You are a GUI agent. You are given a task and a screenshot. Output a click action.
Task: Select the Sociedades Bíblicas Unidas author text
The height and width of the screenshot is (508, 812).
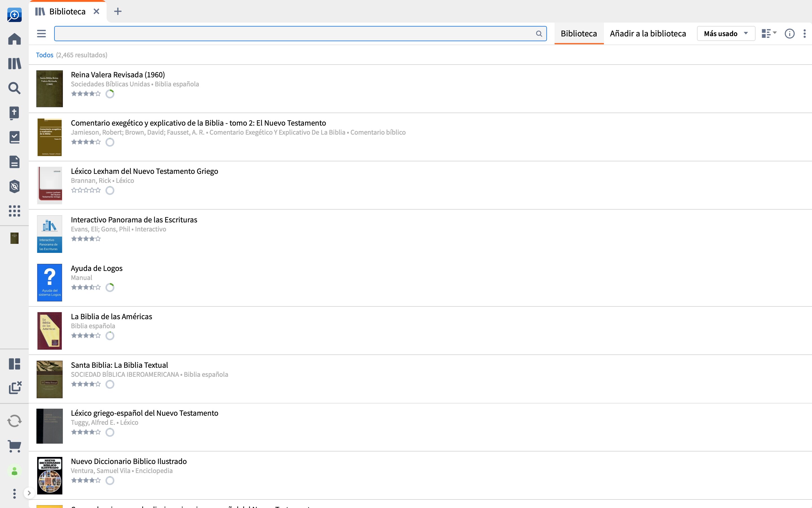pyautogui.click(x=110, y=84)
